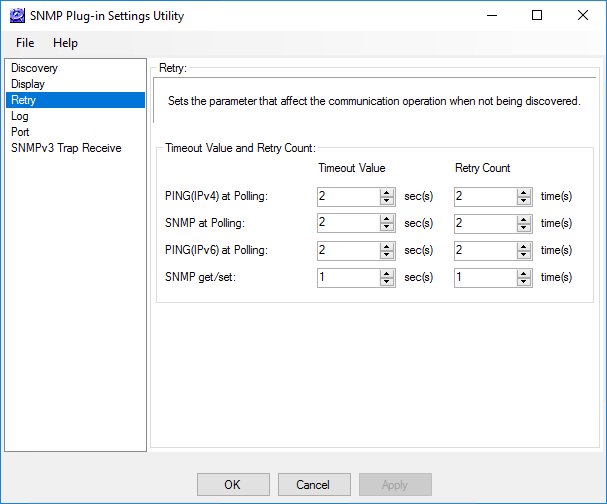Select SNMPv3 Trap Receive category
Image resolution: width=607 pixels, height=504 pixels.
[x=66, y=148]
